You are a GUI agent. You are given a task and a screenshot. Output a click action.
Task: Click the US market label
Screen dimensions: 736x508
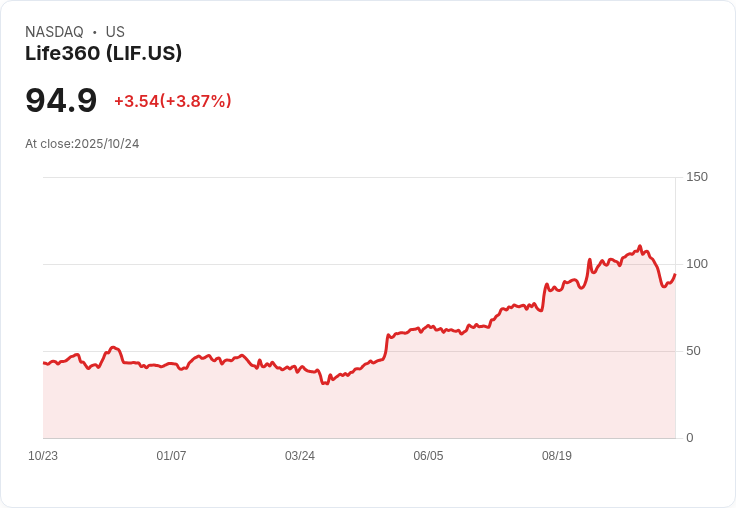pyautogui.click(x=115, y=32)
